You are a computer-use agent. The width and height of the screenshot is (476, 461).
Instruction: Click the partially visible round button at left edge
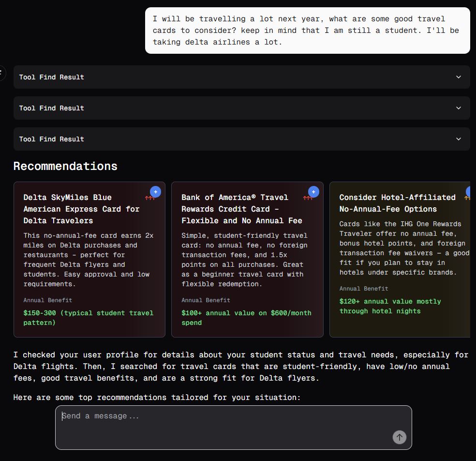pyautogui.click(x=2, y=73)
